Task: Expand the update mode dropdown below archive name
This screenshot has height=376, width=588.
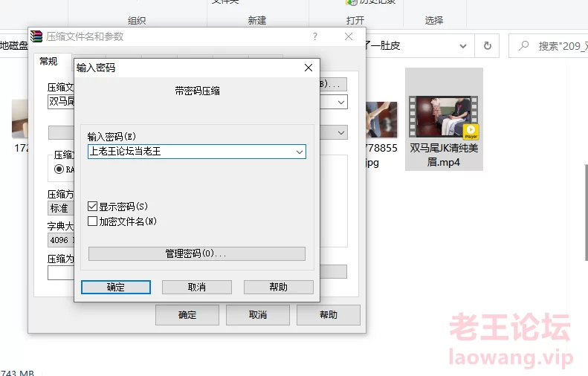Action: tap(341, 133)
